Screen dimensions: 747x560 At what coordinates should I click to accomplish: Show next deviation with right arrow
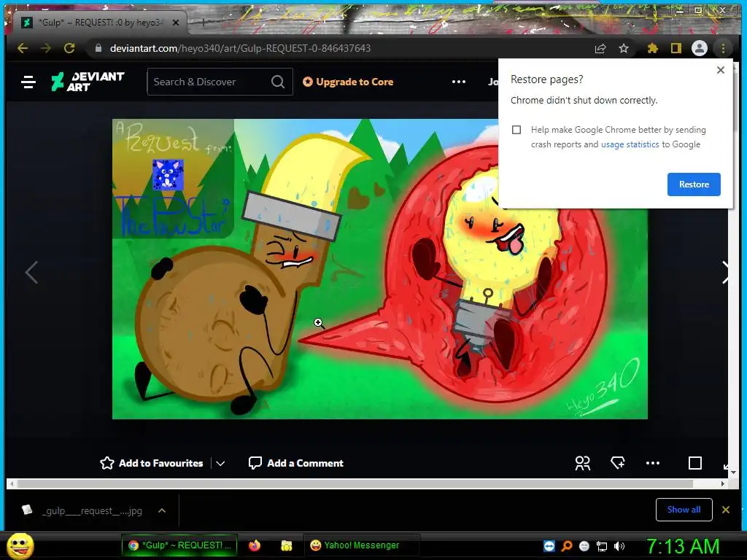(x=724, y=273)
